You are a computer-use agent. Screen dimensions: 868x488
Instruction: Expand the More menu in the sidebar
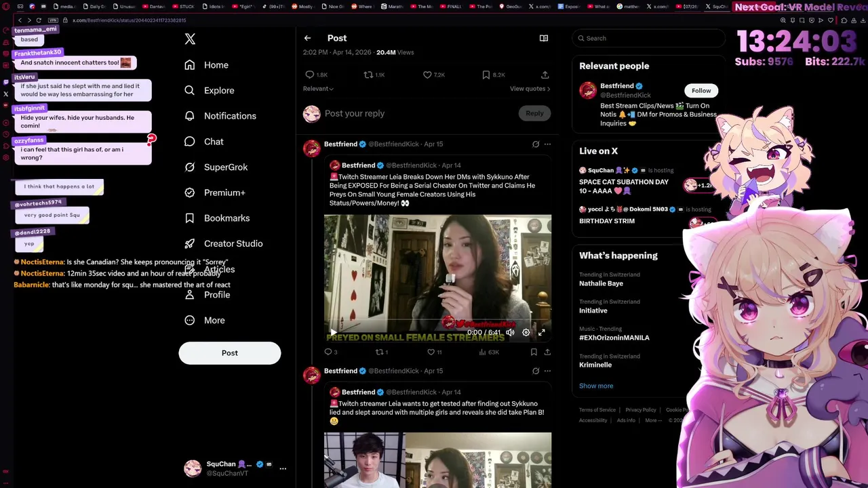(205, 321)
